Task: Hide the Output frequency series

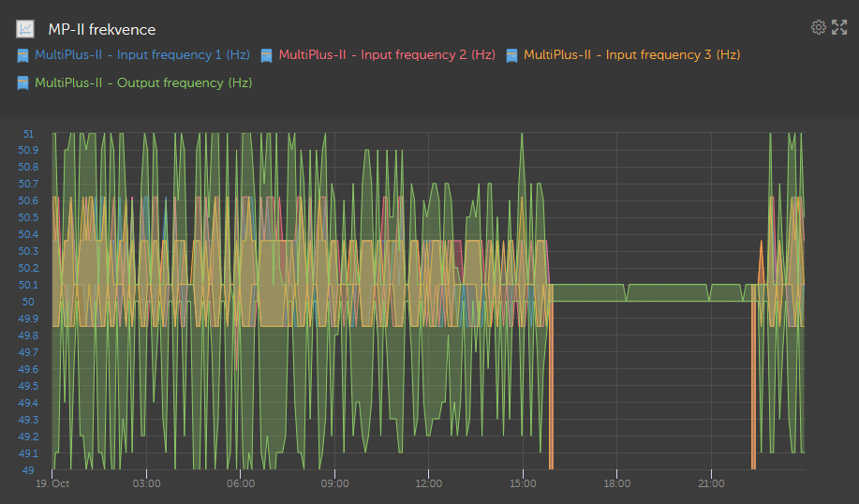Action: 142,83
